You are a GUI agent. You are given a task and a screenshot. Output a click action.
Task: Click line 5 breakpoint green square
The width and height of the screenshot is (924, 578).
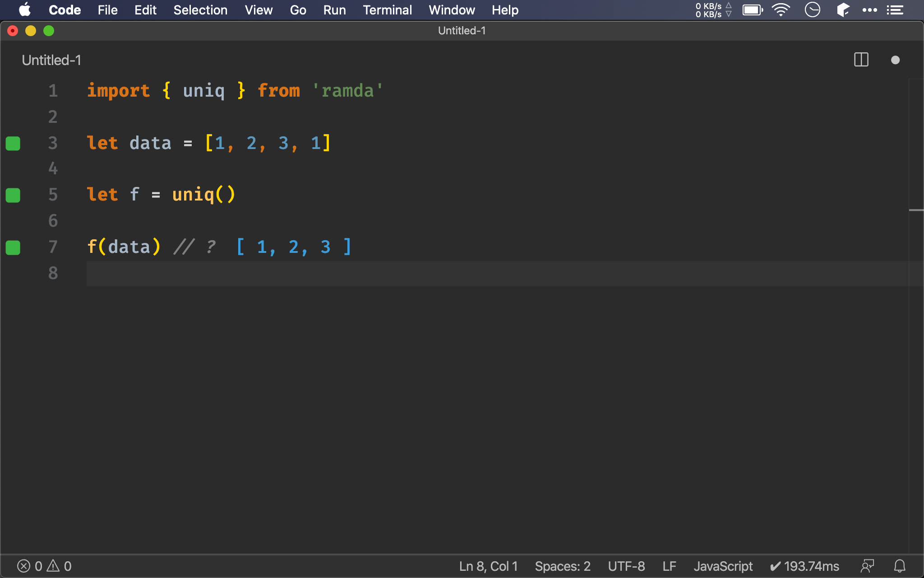[x=13, y=194]
